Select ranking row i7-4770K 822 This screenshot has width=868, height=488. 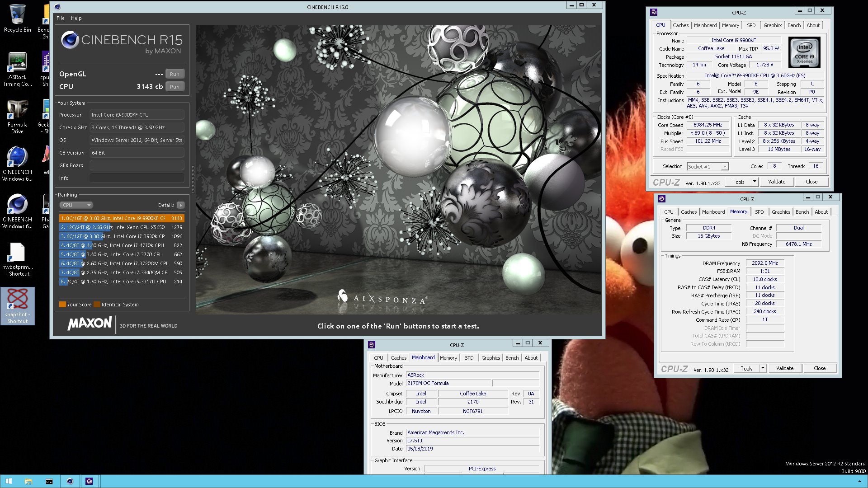pyautogui.click(x=122, y=245)
